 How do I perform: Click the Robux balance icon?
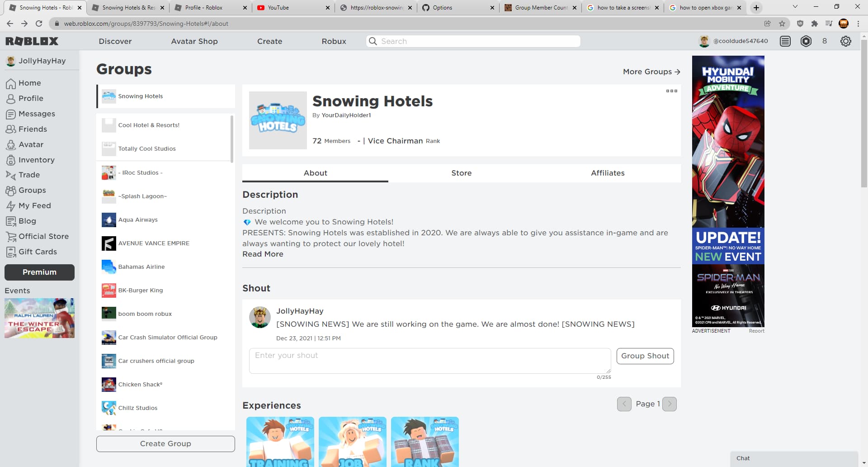806,41
